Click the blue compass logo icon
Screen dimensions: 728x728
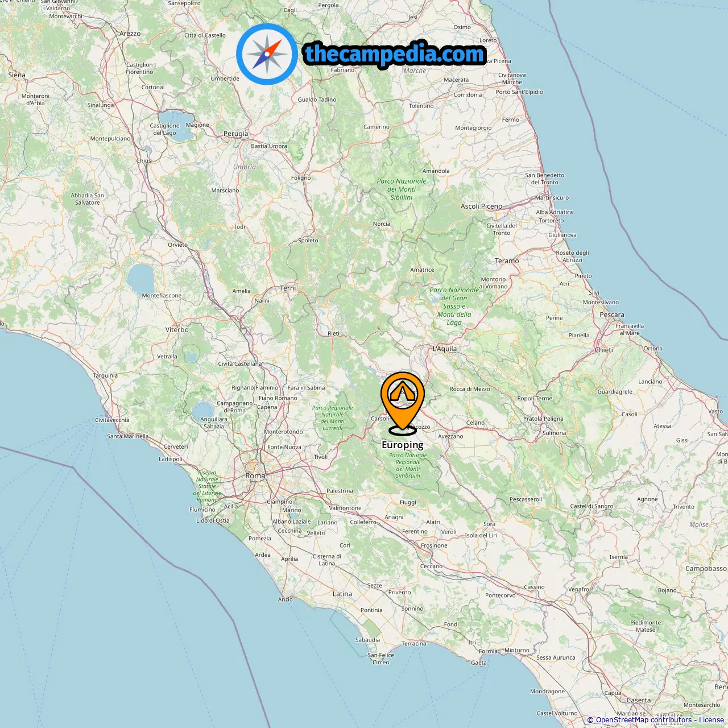point(267,54)
